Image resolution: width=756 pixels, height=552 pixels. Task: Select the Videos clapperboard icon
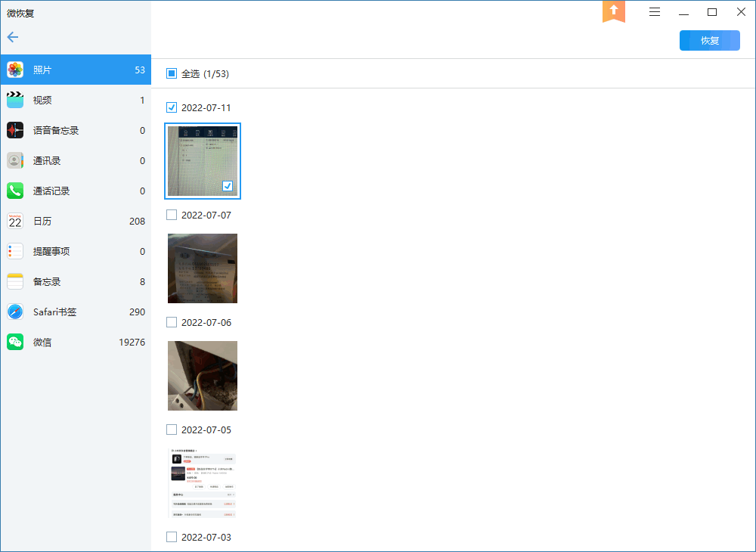[x=15, y=101]
